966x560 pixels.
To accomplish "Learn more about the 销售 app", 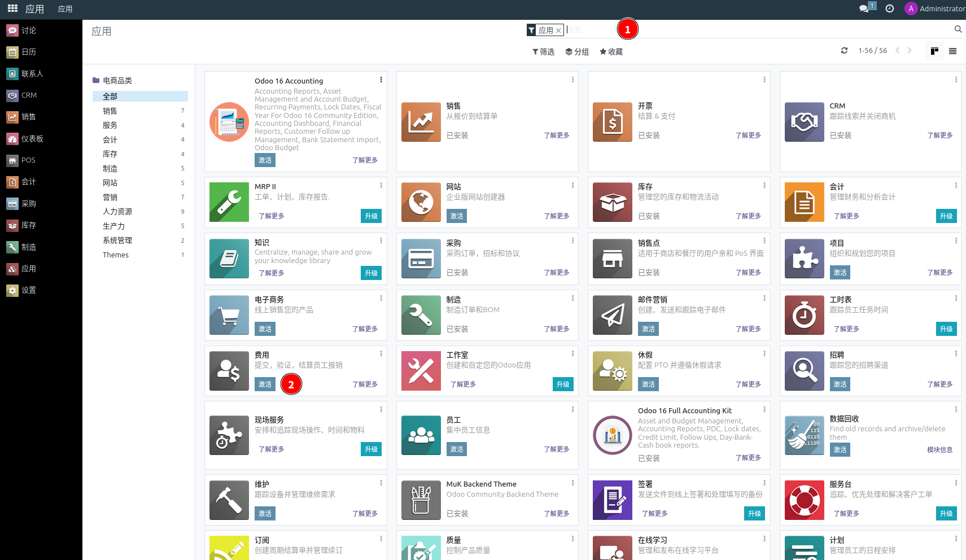I will click(x=557, y=135).
